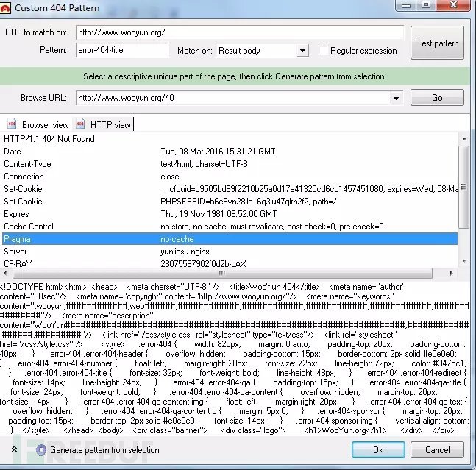Maximize the Custom 404 Pattern window
This screenshot has width=476, height=470.
pos(426,5)
